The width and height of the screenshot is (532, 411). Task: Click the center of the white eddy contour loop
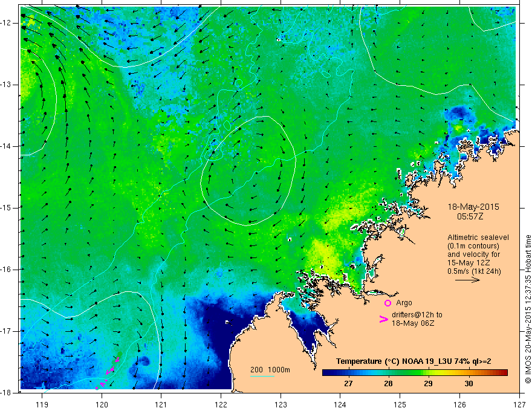point(248,170)
